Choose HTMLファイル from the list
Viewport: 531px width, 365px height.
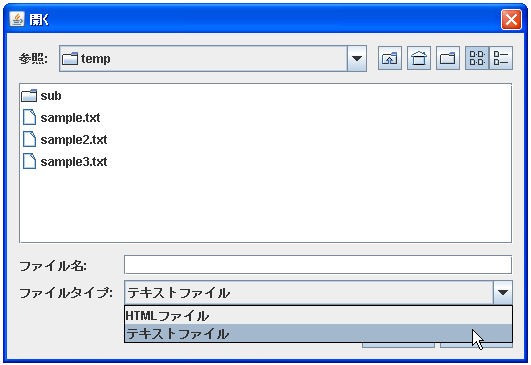point(318,316)
